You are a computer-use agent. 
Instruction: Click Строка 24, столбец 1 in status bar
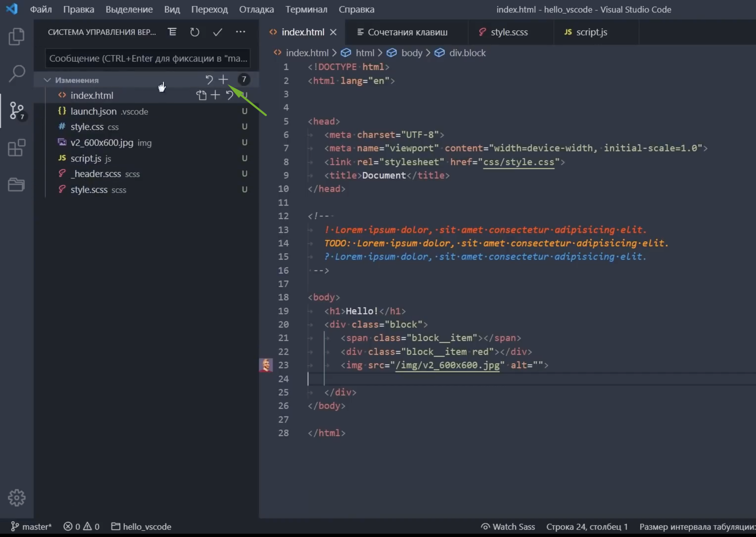pyautogui.click(x=587, y=526)
